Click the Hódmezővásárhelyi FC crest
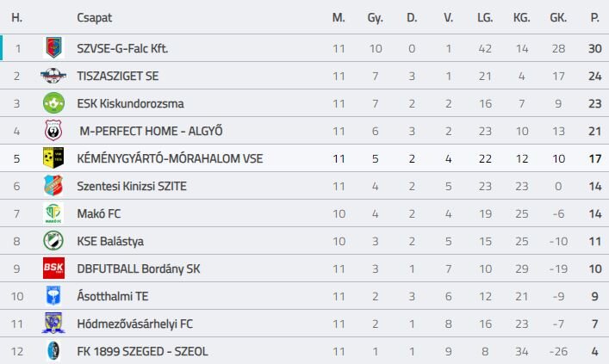Viewport: 609px width, 364px height. [x=53, y=323]
